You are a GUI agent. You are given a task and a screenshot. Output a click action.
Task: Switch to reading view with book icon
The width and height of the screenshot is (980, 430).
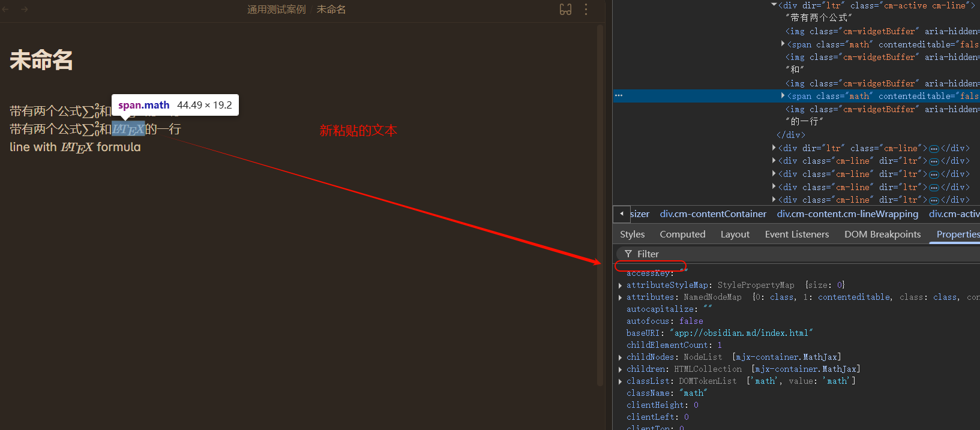click(565, 10)
